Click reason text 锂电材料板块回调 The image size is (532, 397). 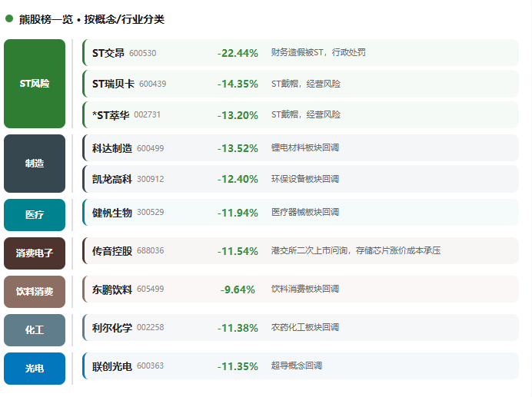305,147
